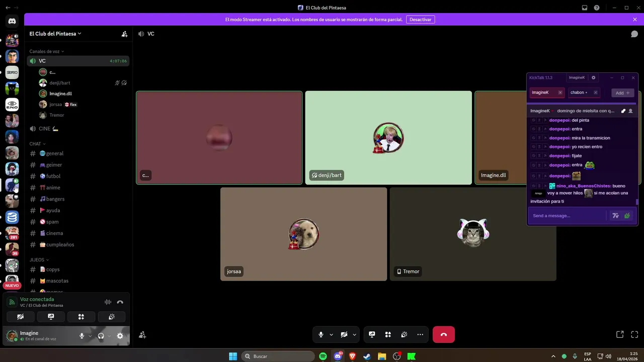Open microphone device arrow in call bar
644x362 pixels.
click(x=331, y=334)
